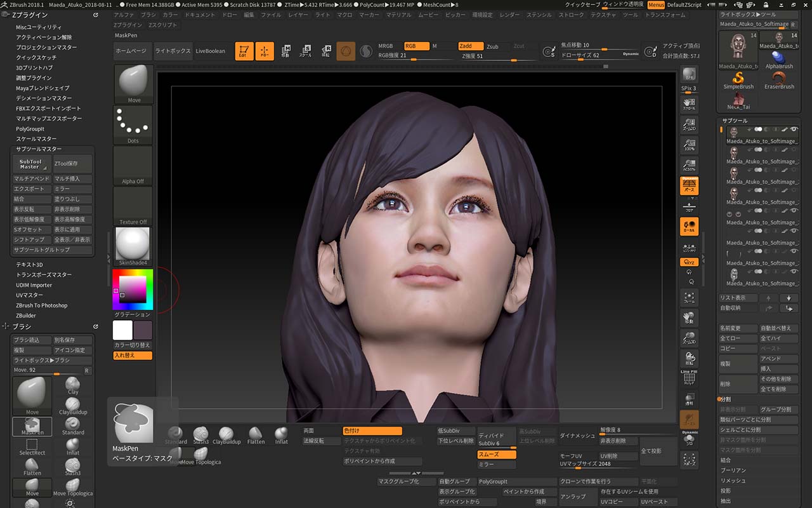This screenshot has width=812, height=508.
Task: Select Clay brush in brush palette
Action: pyautogui.click(x=73, y=386)
